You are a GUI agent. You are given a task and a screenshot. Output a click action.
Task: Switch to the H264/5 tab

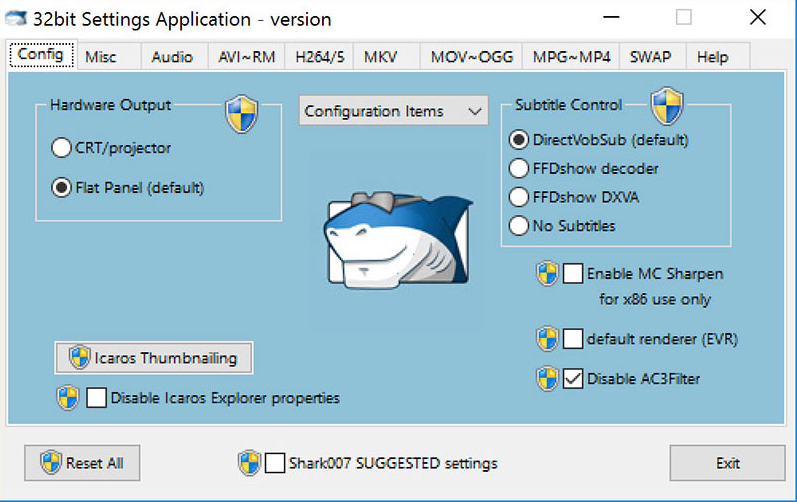pyautogui.click(x=320, y=57)
